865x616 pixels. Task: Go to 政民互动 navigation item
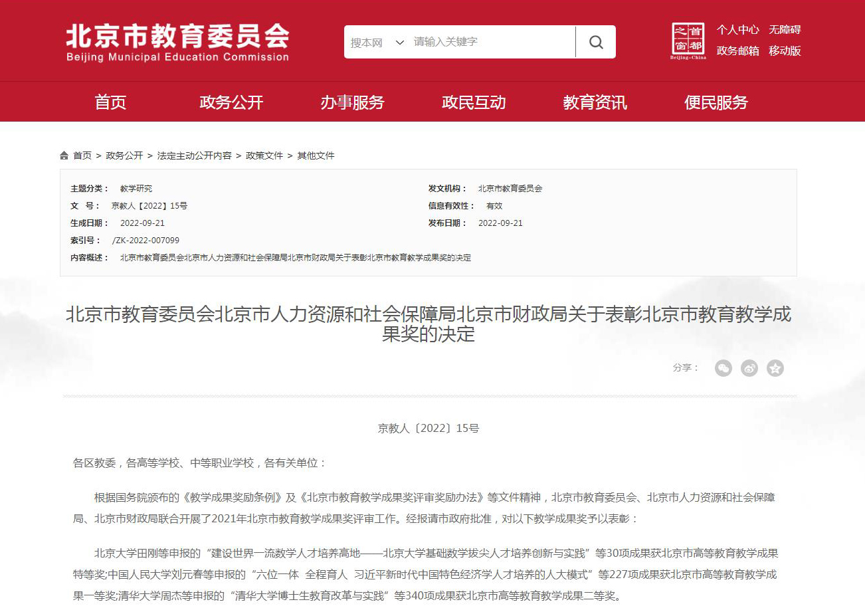tap(474, 102)
